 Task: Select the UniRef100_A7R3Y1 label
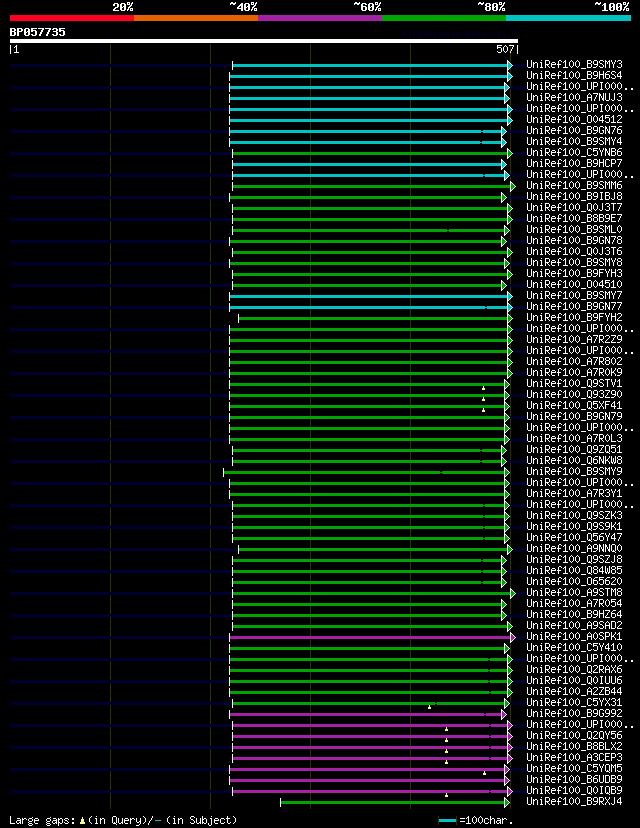574,493
